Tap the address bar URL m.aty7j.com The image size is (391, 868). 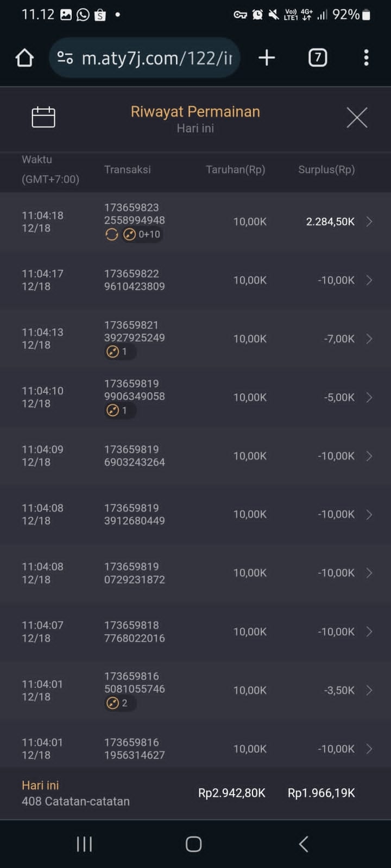[156, 58]
